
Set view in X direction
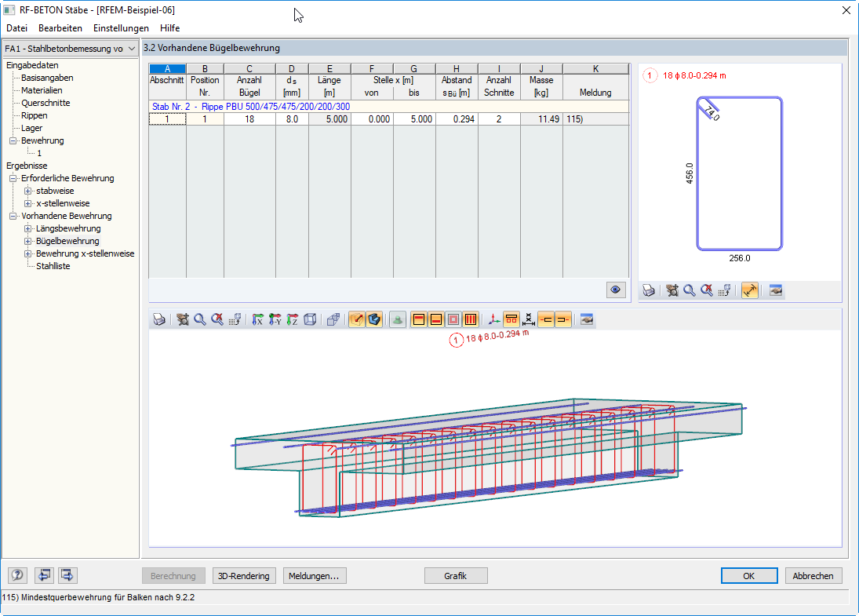point(257,319)
